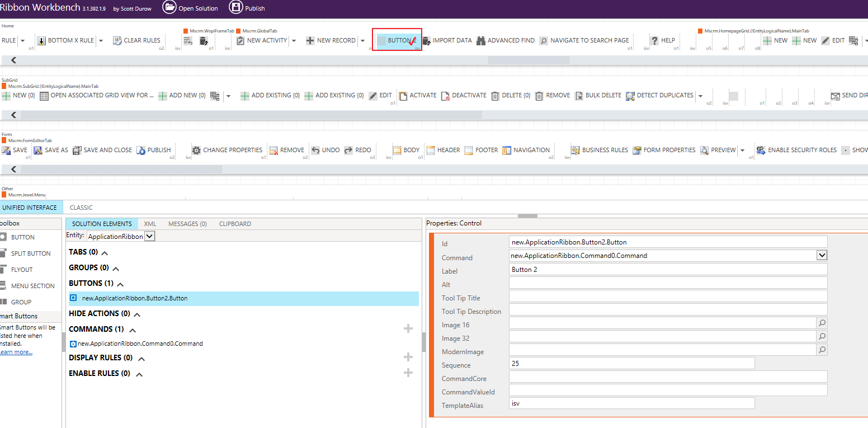Select Import Data ribbon button
This screenshot has width=868, height=428.
(x=447, y=40)
